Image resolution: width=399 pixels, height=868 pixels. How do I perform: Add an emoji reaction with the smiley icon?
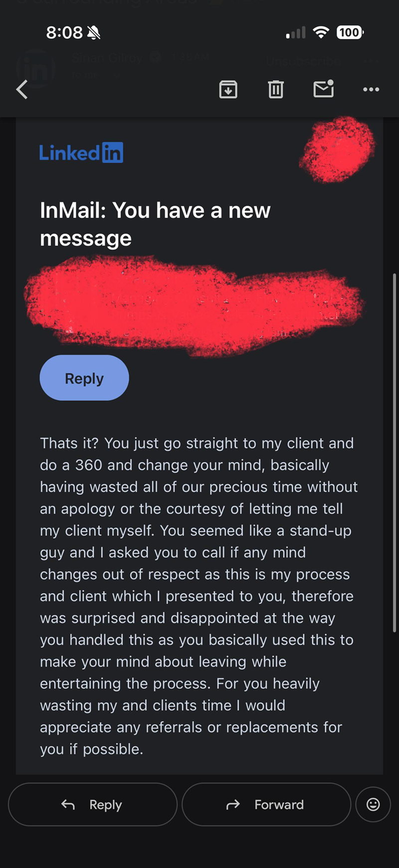click(373, 804)
